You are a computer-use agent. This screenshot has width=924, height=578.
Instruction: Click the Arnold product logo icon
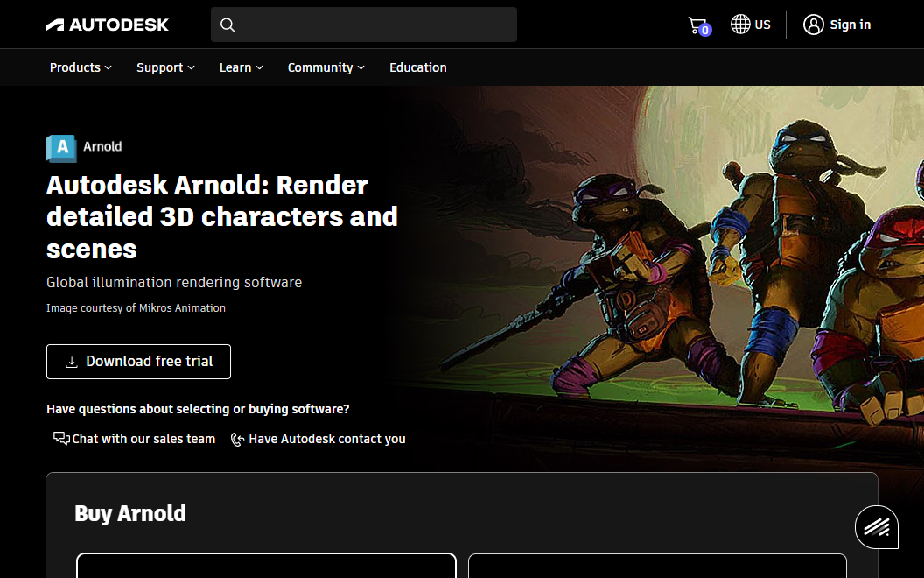click(x=61, y=148)
